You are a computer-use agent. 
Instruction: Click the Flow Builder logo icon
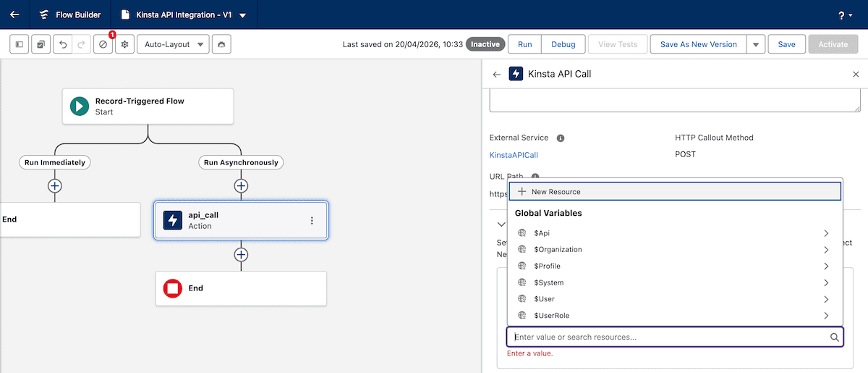(x=45, y=14)
